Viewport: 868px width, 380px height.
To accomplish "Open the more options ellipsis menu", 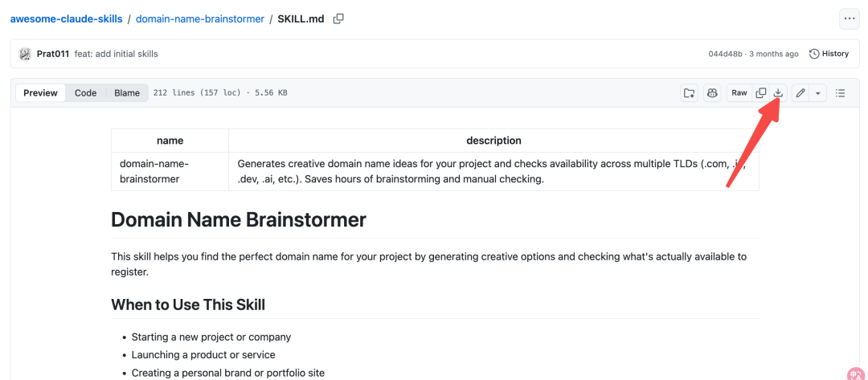I will tap(849, 18).
